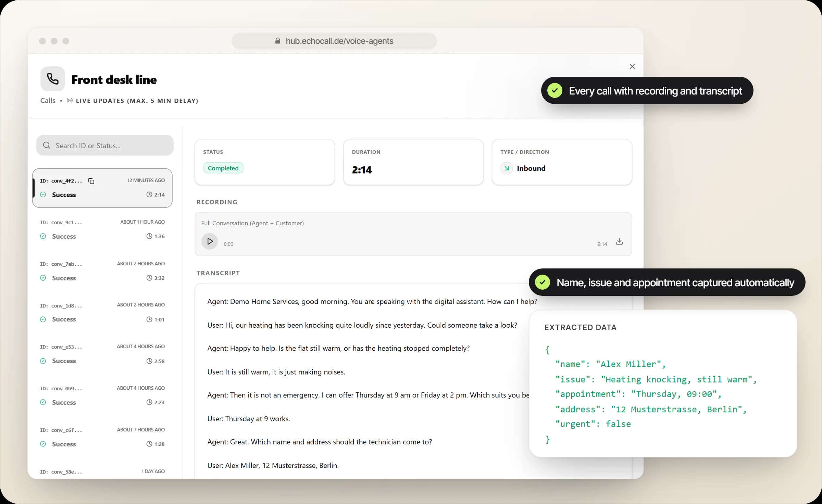Screen dimensions: 822x504
Task: Click the Calls breadcrumb label
Action: coord(48,100)
